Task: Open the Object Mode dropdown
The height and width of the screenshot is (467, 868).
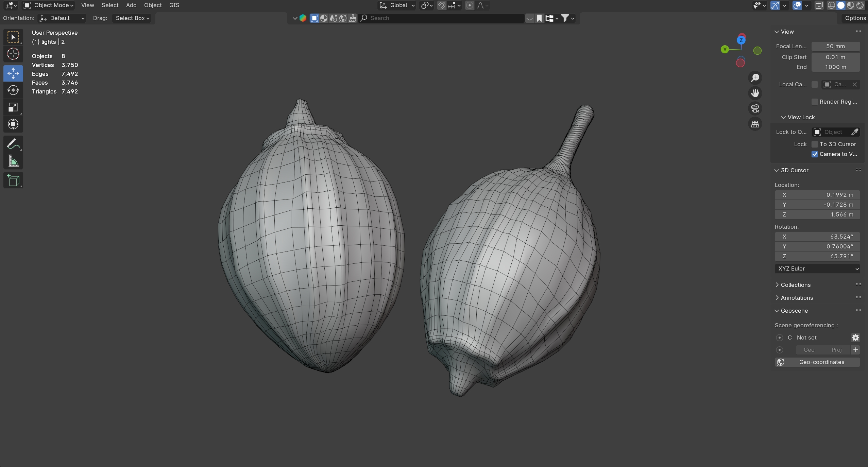Action: [49, 5]
